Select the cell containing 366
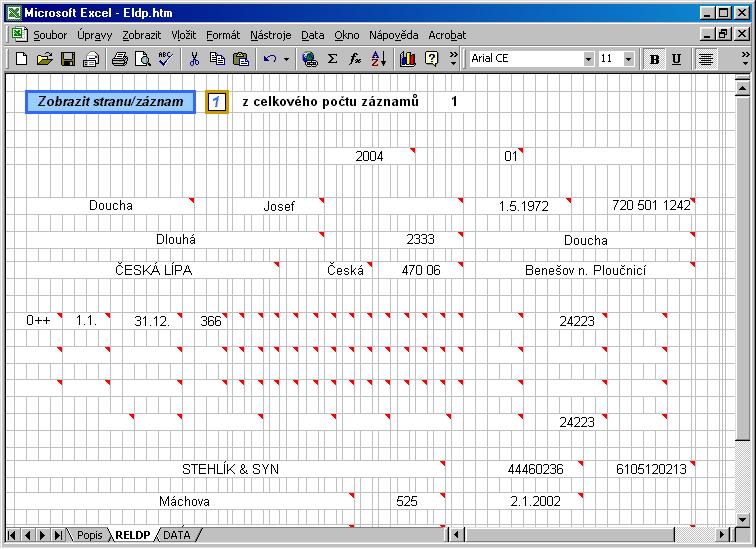This screenshot has width=756, height=549. coord(211,321)
